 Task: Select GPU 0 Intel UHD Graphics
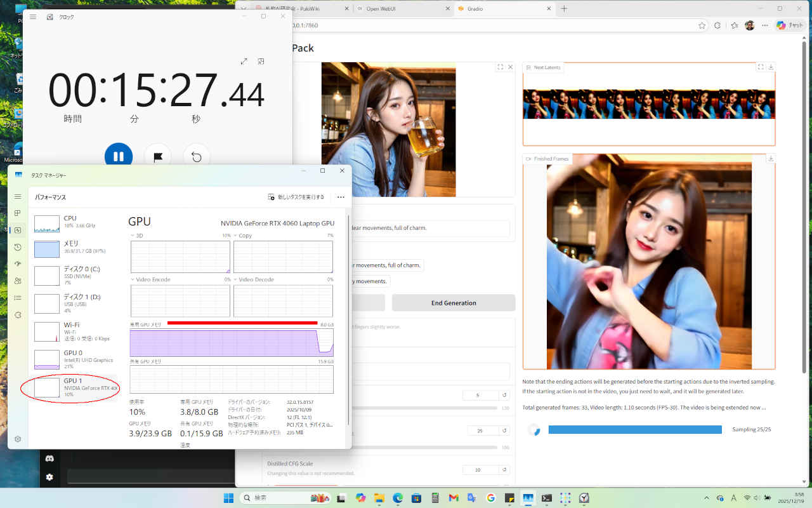pyautogui.click(x=76, y=359)
